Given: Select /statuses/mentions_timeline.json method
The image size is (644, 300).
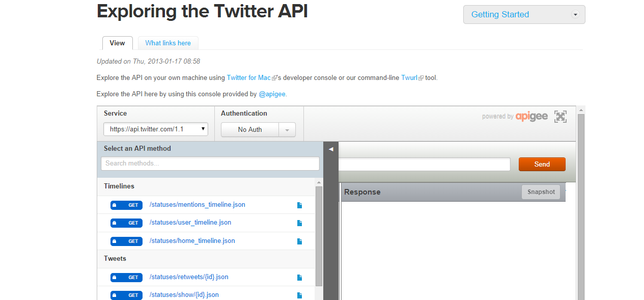Looking at the screenshot, I should tap(198, 205).
